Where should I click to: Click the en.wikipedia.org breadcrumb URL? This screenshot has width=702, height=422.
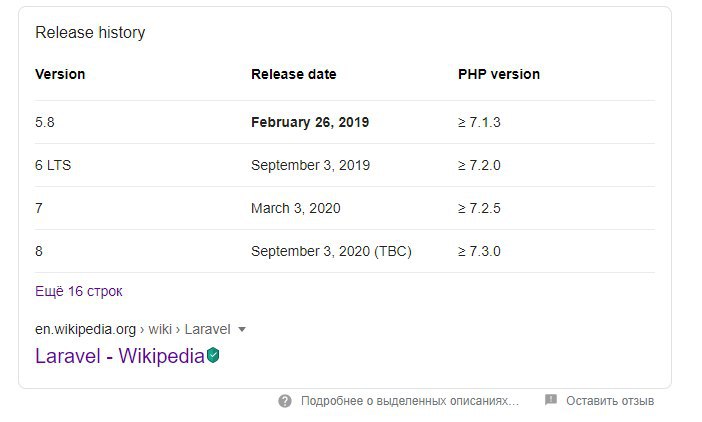85,329
